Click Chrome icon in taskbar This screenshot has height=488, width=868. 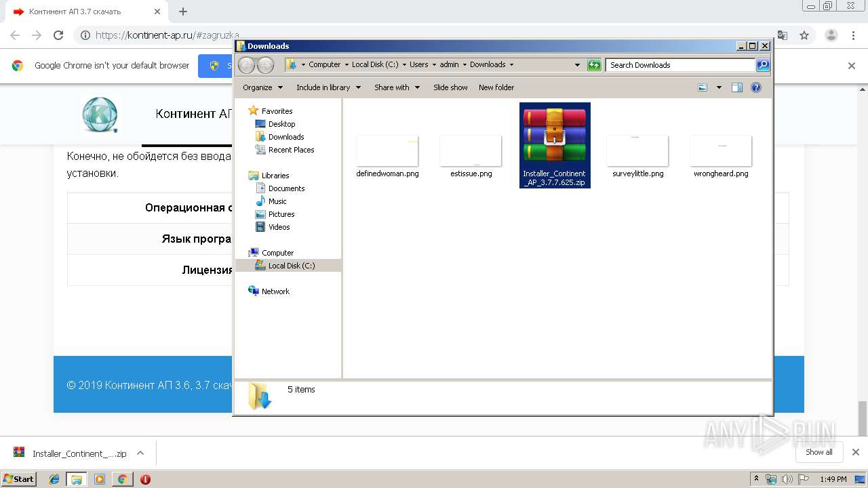(x=122, y=479)
